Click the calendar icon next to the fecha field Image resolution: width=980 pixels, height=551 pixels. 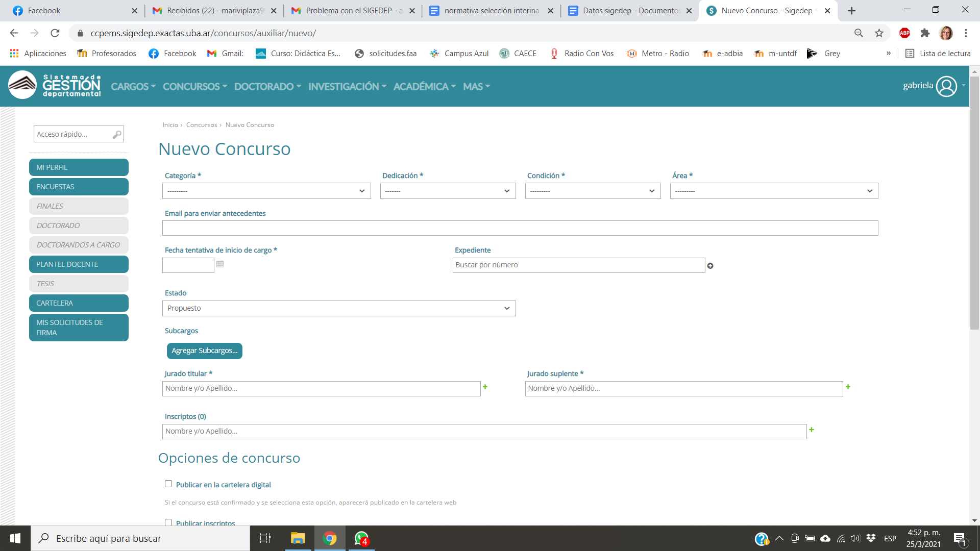[220, 264]
